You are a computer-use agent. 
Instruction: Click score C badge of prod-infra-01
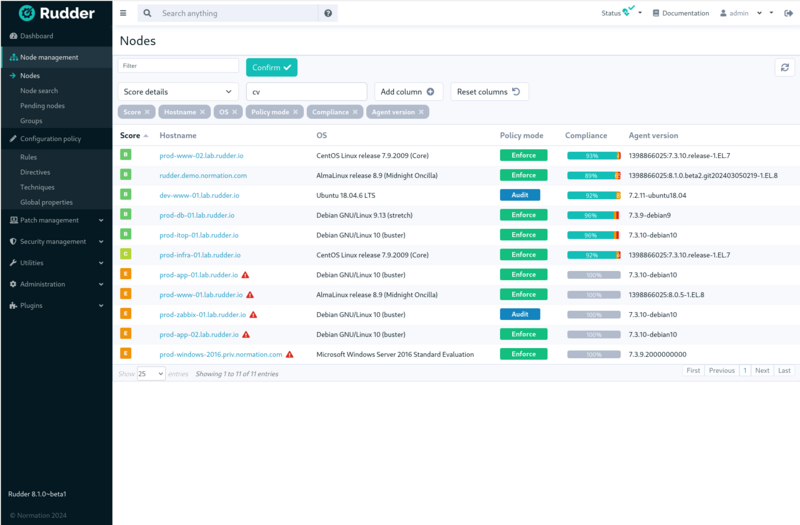126,254
